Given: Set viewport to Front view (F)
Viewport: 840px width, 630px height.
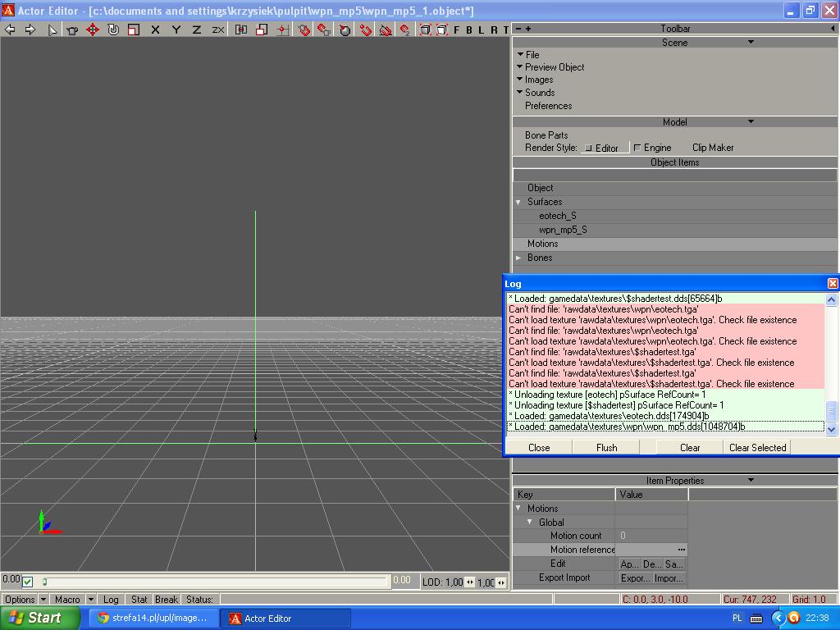Looking at the screenshot, I should [458, 30].
